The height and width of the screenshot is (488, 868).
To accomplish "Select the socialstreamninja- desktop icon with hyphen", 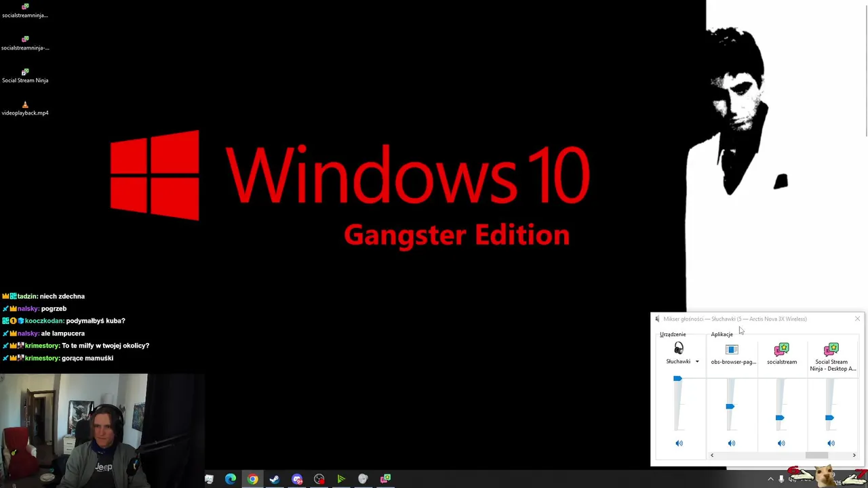I will pyautogui.click(x=25, y=43).
